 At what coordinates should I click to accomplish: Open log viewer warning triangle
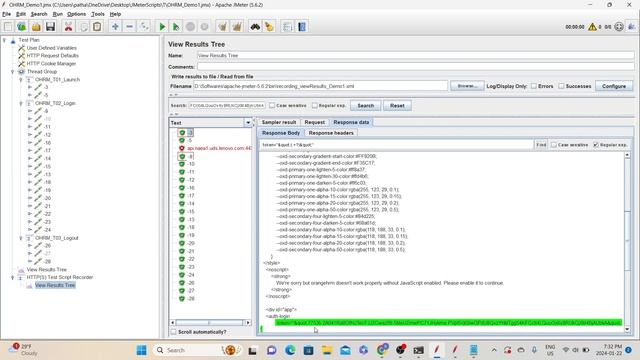click(592, 27)
